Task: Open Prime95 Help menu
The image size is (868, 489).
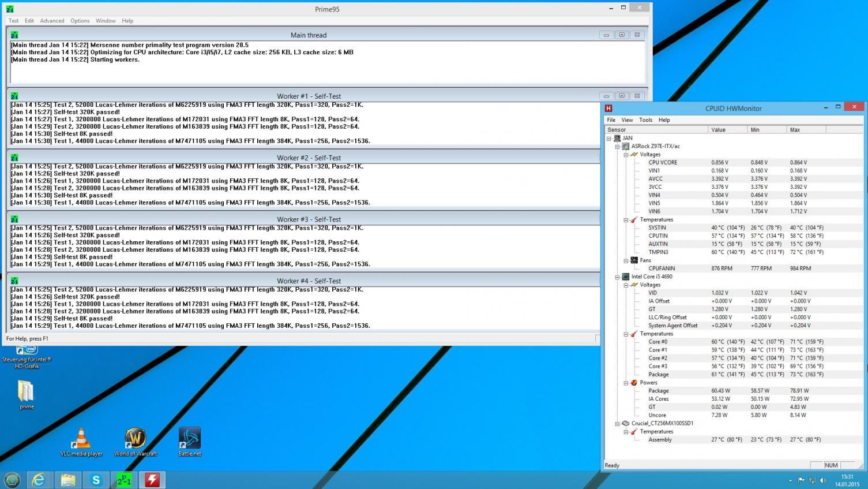Action: pos(127,21)
